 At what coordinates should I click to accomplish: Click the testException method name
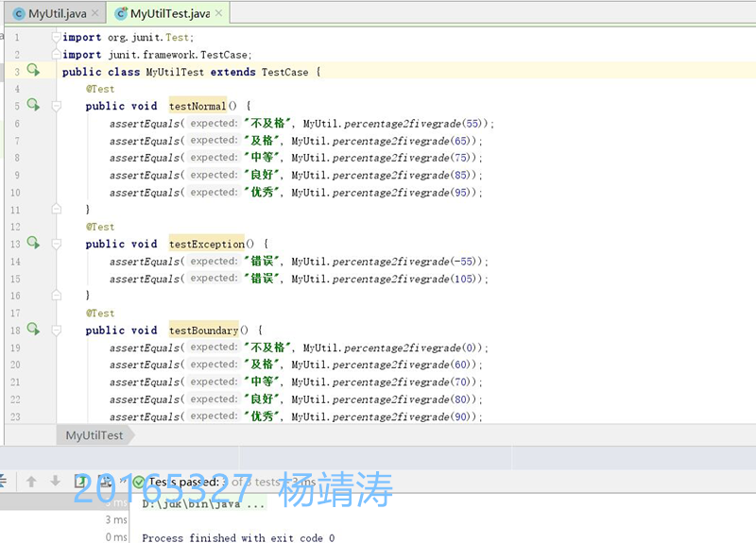pyautogui.click(x=207, y=244)
